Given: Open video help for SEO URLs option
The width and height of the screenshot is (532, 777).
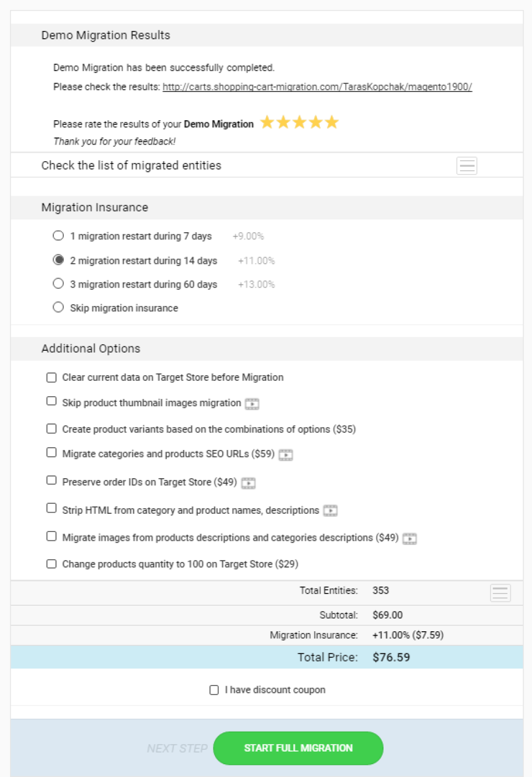Looking at the screenshot, I should 286,455.
